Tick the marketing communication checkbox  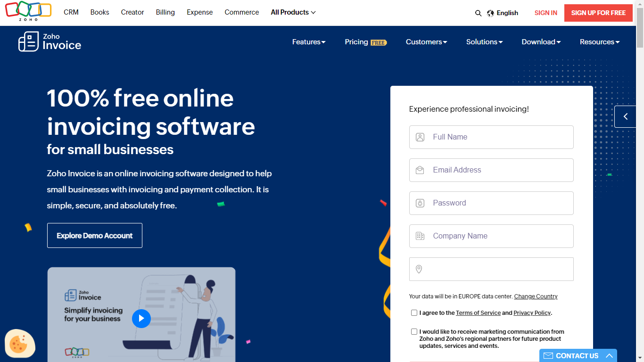(x=414, y=331)
